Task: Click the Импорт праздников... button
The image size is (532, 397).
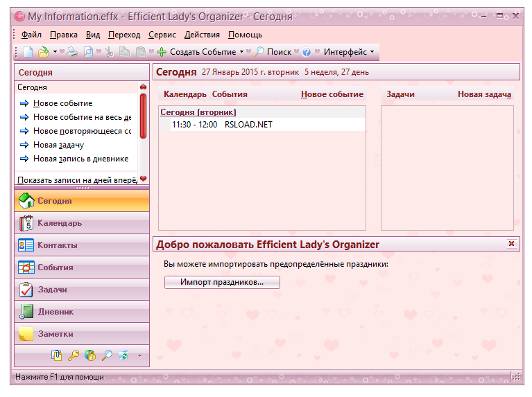Action: pyautogui.click(x=222, y=282)
